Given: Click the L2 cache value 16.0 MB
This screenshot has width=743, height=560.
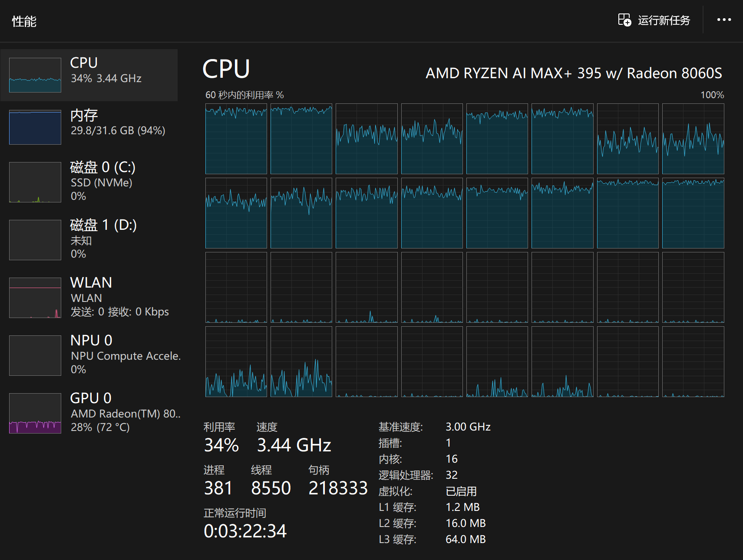Looking at the screenshot, I should (x=466, y=523).
